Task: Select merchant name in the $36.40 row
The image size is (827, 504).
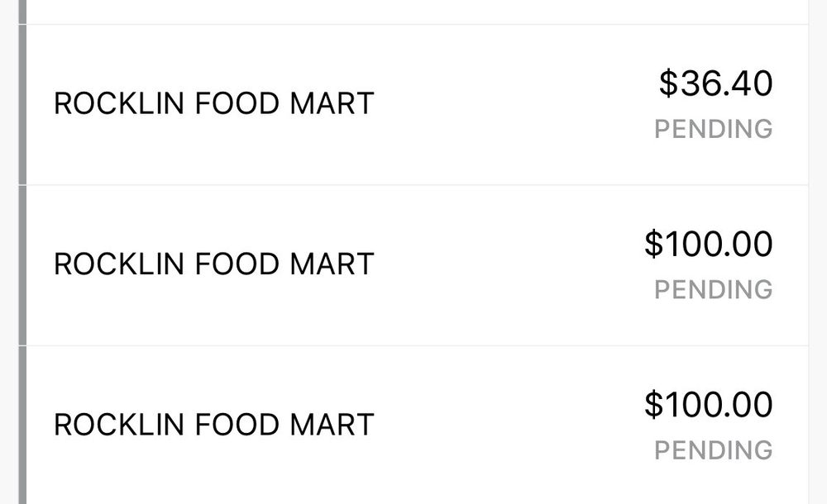Action: tap(213, 104)
